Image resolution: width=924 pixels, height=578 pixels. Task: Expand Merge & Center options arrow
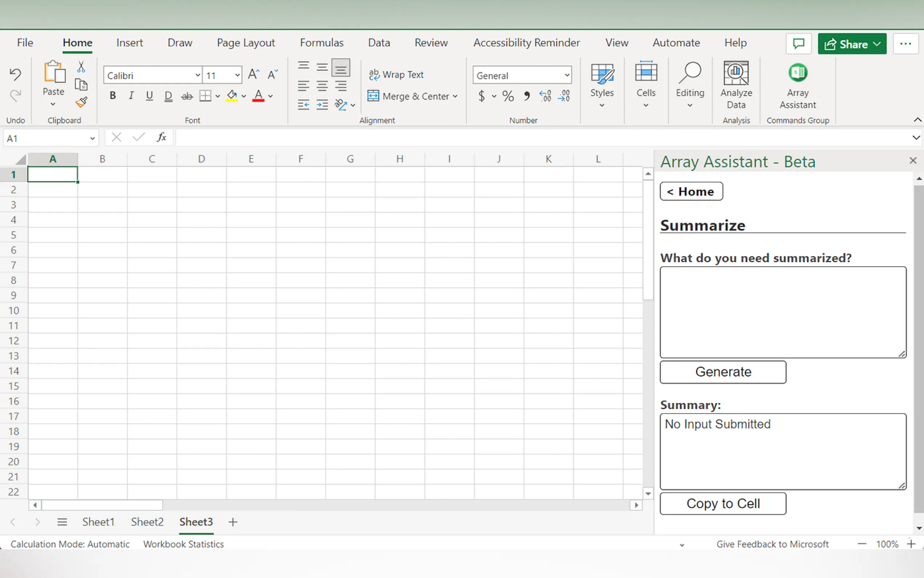[x=455, y=96]
